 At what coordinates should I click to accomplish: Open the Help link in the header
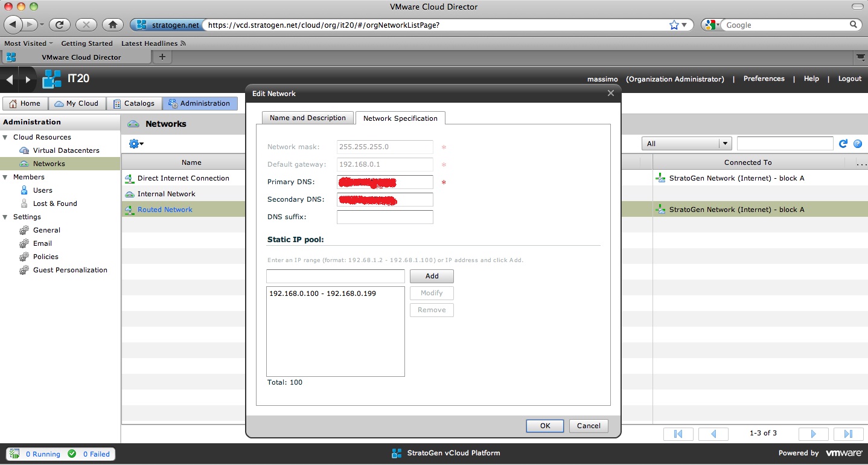[811, 79]
